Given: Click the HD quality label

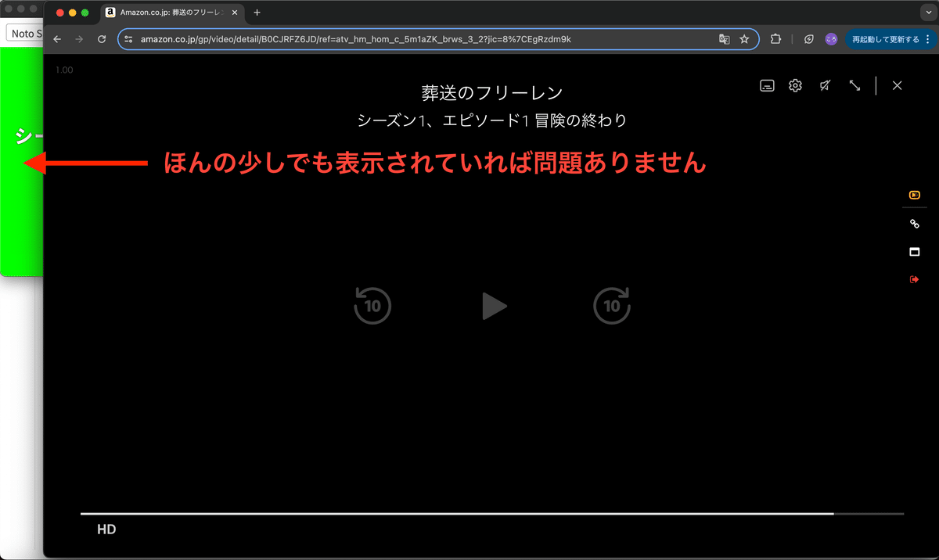Looking at the screenshot, I should coord(106,529).
